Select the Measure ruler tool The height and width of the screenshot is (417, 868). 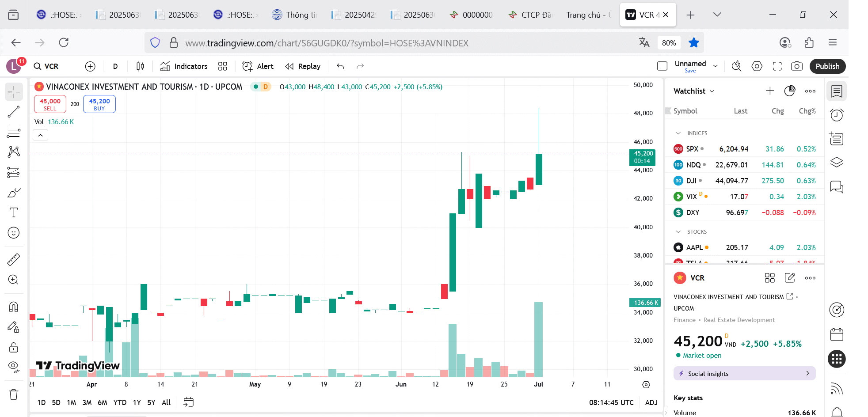13,259
